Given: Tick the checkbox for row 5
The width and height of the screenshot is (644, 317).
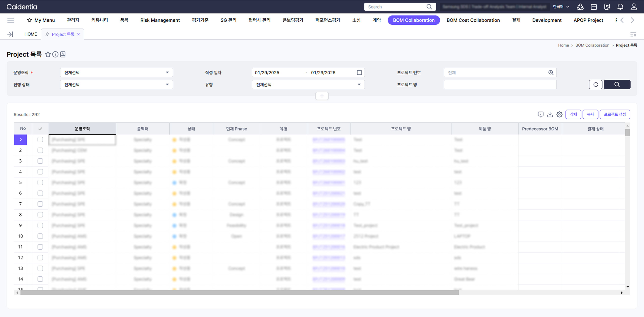Looking at the screenshot, I should (40, 182).
